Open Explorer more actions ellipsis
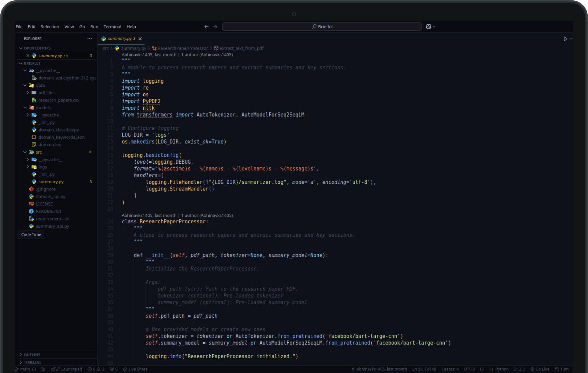This screenshot has height=373, width=588. pos(90,39)
